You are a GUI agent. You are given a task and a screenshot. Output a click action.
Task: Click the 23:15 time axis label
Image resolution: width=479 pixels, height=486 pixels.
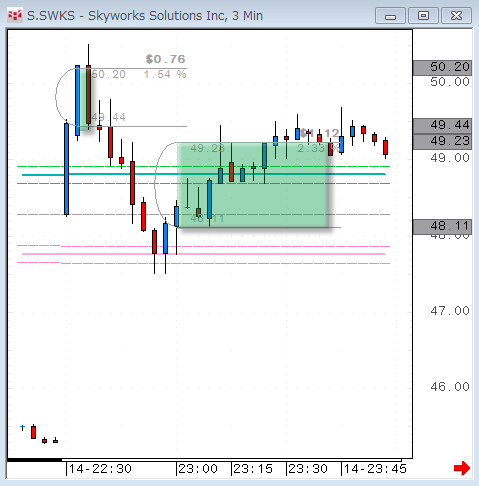coord(253,469)
